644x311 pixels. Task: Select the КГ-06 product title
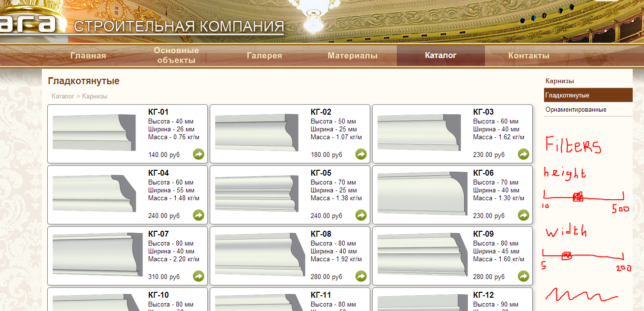(483, 173)
